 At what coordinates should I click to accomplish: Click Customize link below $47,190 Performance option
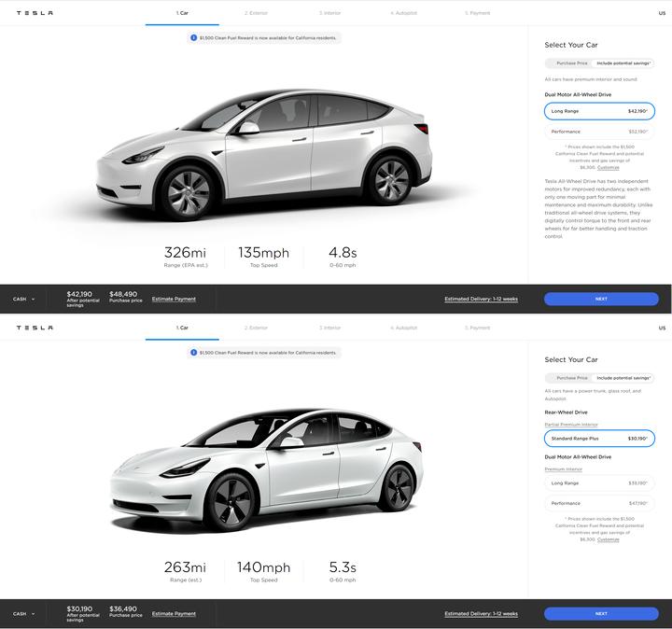609,539
